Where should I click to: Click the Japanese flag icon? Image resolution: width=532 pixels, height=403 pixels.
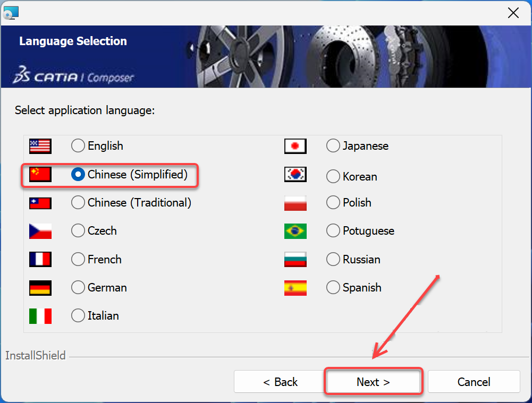point(295,146)
